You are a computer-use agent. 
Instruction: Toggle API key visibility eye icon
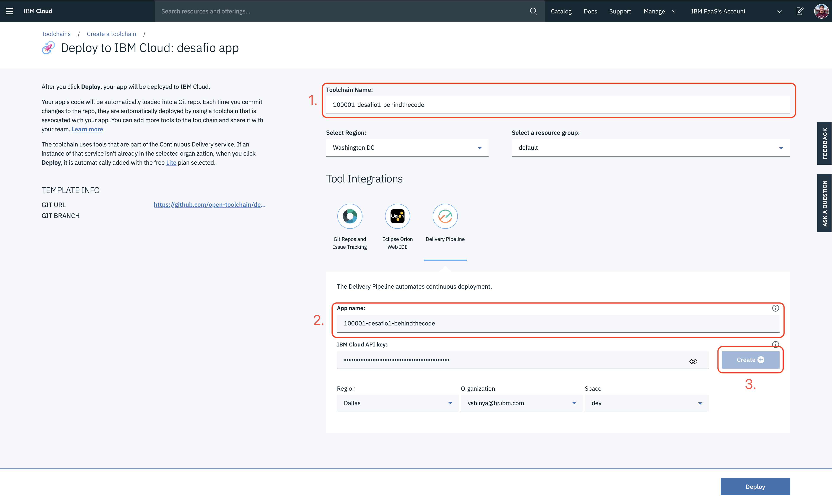pos(693,361)
